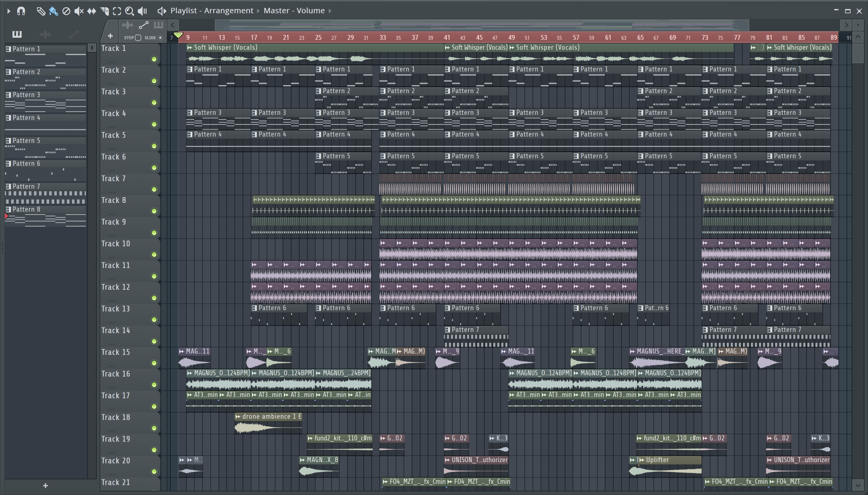
Task: Click the speaker icon before Playlist title
Action: point(162,11)
